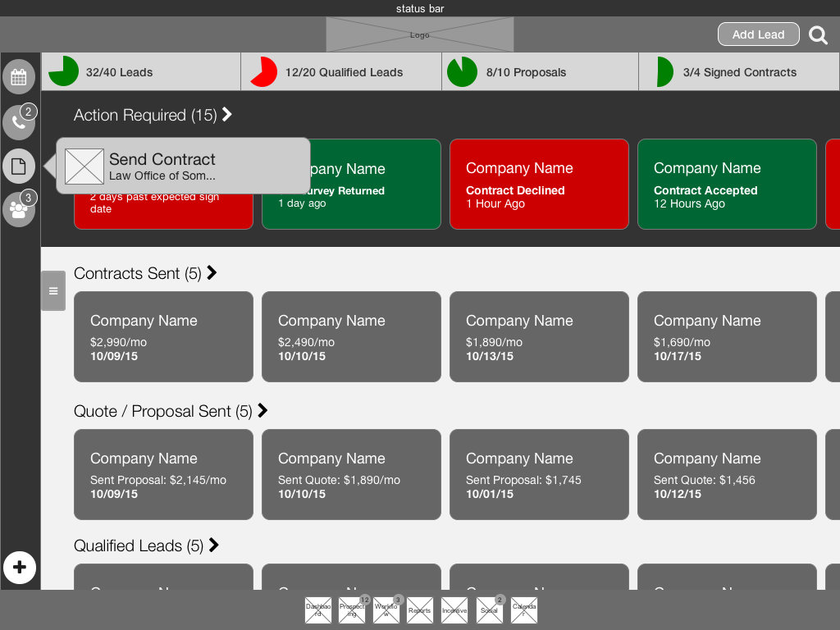Click the plus button at sidebar bottom
840x630 pixels.
[20, 567]
